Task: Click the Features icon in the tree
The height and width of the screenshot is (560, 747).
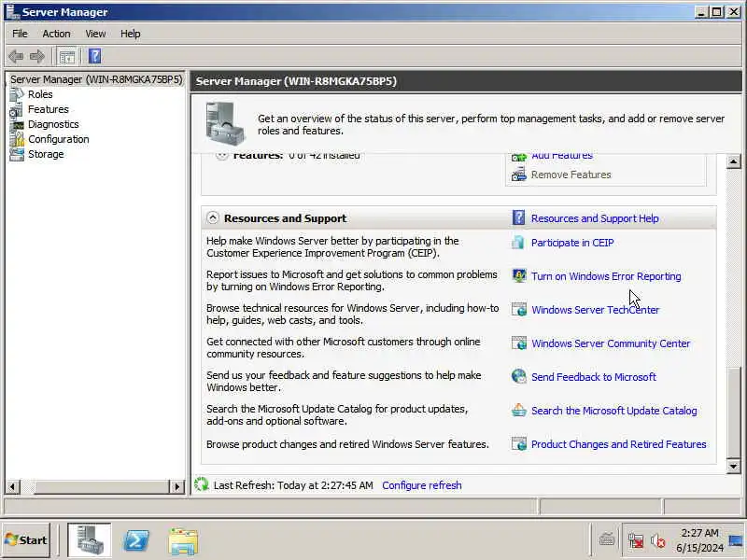Action: click(16, 109)
